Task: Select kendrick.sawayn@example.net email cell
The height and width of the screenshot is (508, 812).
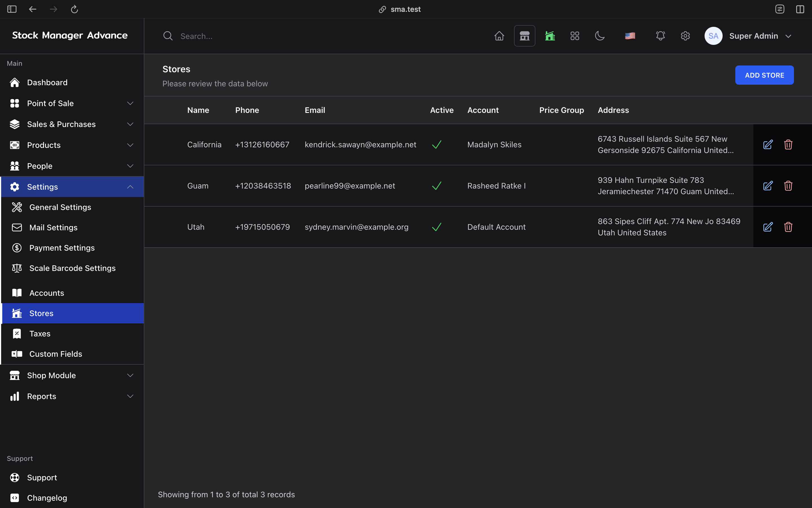Action: (360, 144)
